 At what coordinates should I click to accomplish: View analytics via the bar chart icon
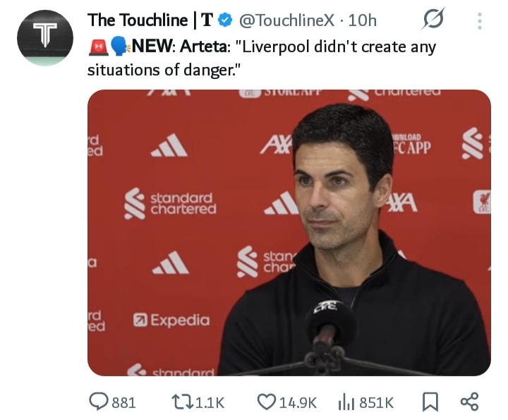(x=346, y=402)
